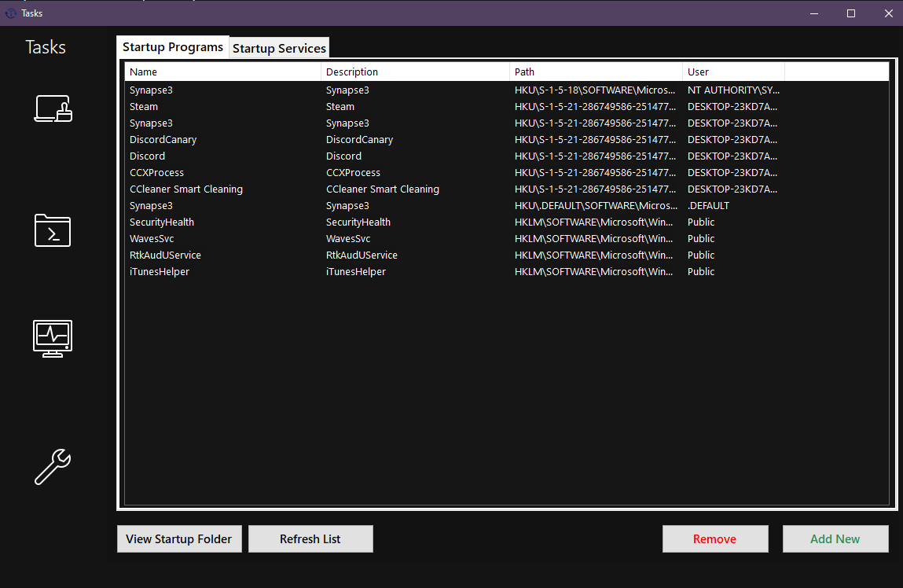Select the Discord row in Name column

coord(147,156)
